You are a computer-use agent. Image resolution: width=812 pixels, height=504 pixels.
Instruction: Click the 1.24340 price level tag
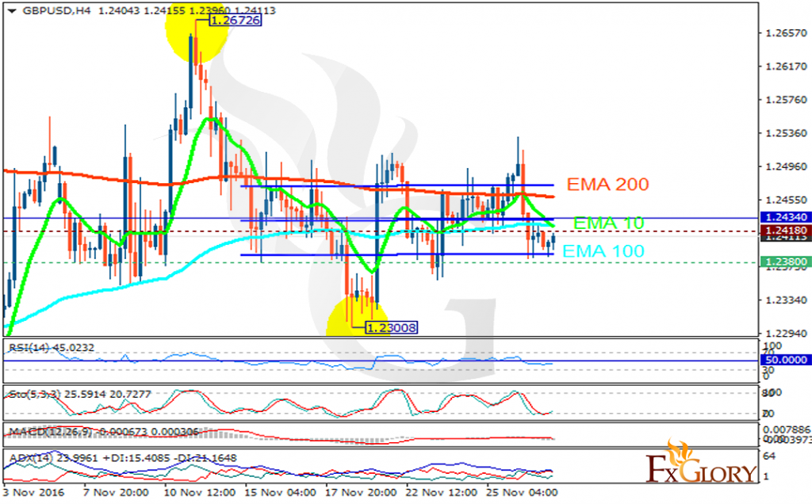[786, 217]
